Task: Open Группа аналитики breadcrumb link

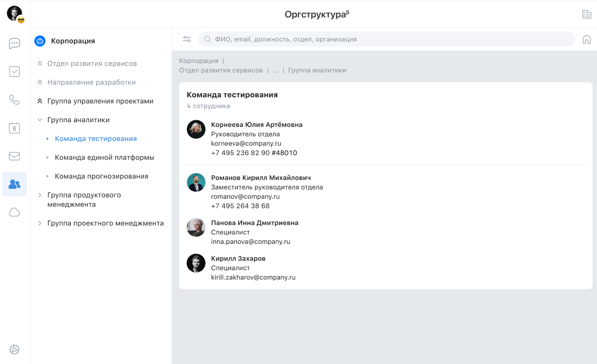Action: click(317, 70)
